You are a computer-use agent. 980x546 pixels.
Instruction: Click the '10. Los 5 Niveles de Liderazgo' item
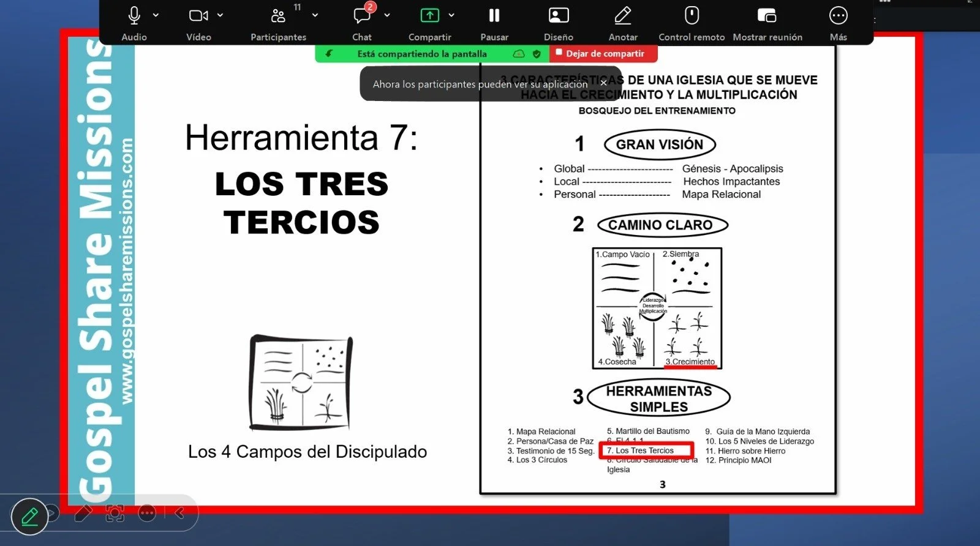tap(759, 441)
